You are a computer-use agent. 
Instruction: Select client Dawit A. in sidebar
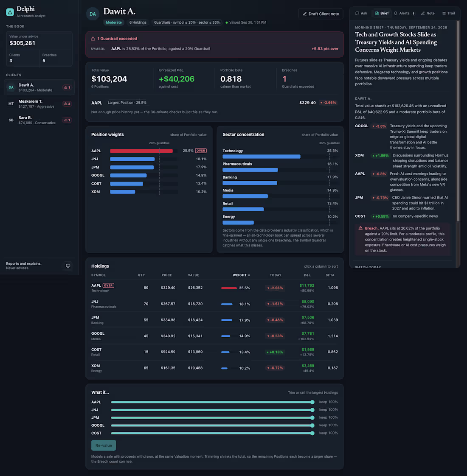click(x=39, y=87)
